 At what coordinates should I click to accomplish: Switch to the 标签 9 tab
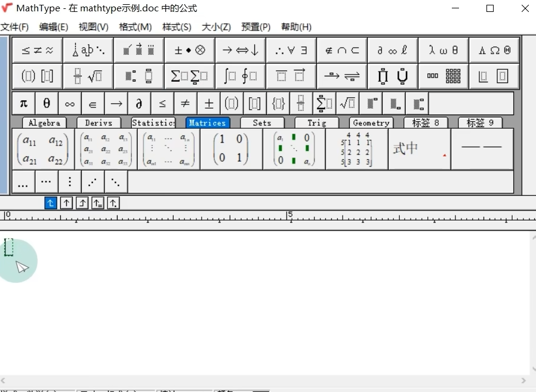pos(480,123)
